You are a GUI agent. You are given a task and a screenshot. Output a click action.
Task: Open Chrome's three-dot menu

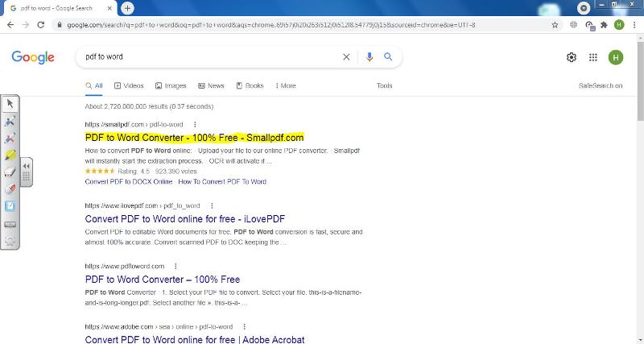coord(634,25)
